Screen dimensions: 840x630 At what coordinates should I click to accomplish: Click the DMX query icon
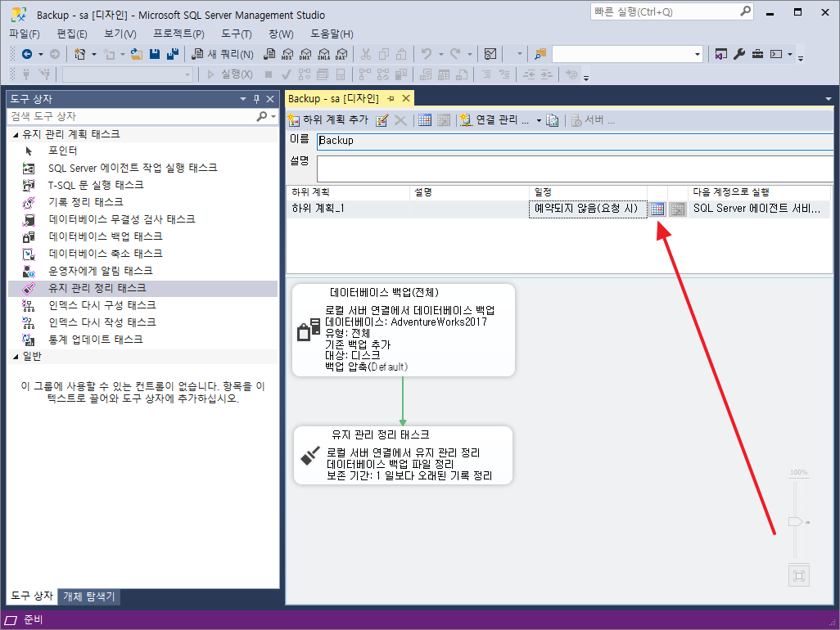point(305,54)
